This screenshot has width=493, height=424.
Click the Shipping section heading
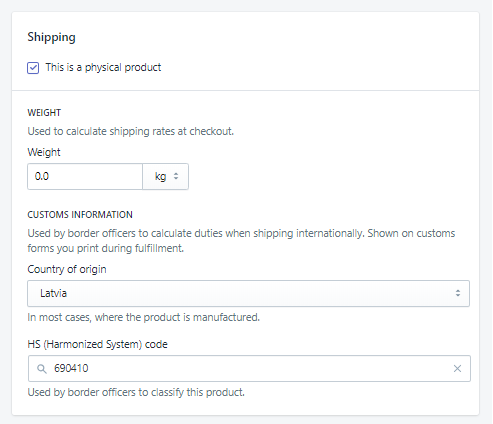[x=51, y=37]
